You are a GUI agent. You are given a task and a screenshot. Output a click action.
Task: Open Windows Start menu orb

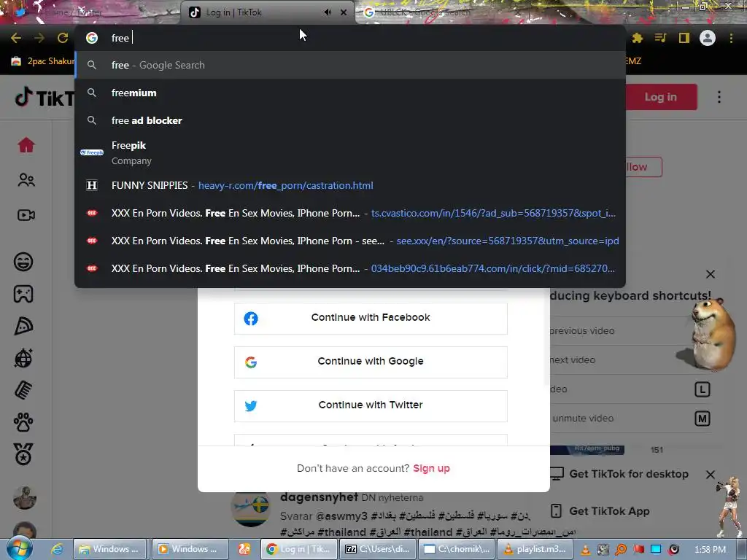click(x=19, y=548)
